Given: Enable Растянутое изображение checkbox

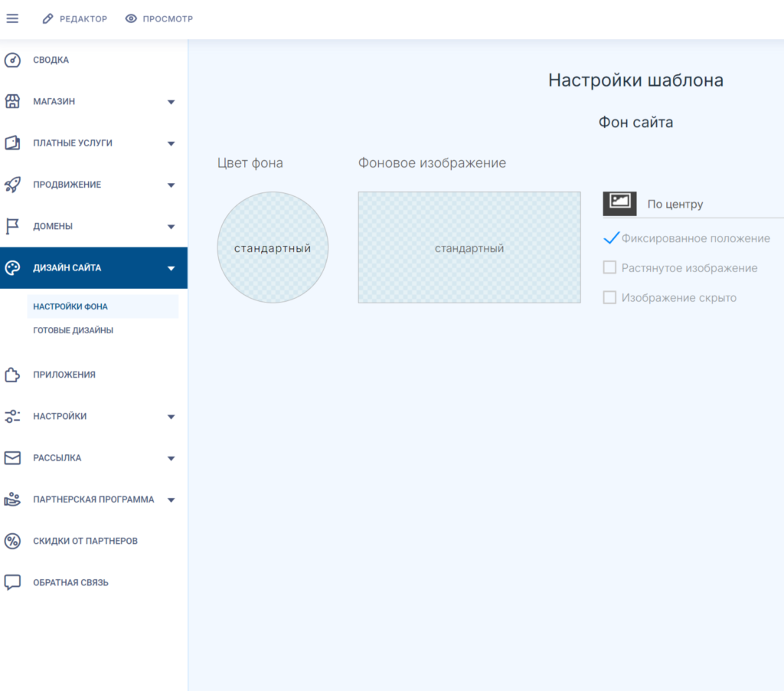Looking at the screenshot, I should tap(609, 267).
